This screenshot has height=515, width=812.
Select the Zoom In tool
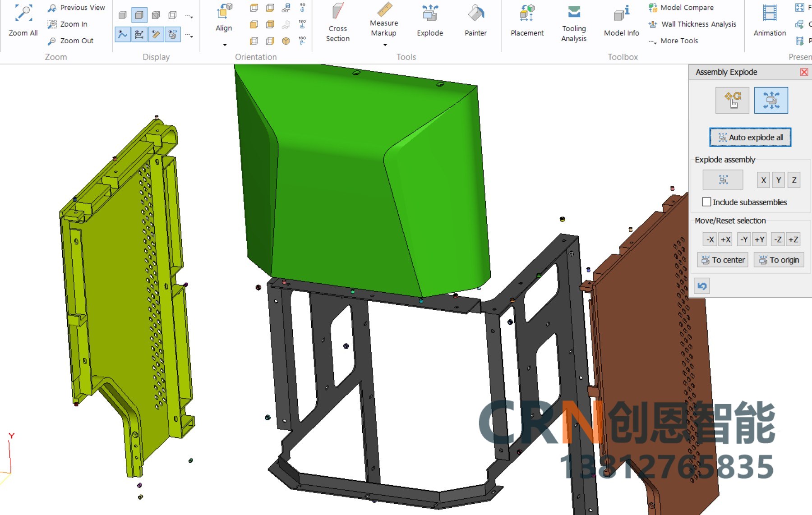click(68, 24)
